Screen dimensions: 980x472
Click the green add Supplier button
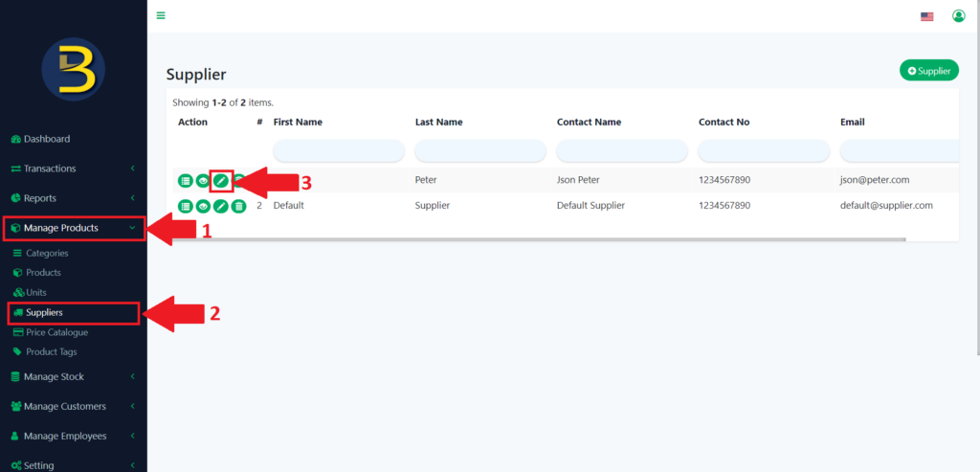(928, 71)
